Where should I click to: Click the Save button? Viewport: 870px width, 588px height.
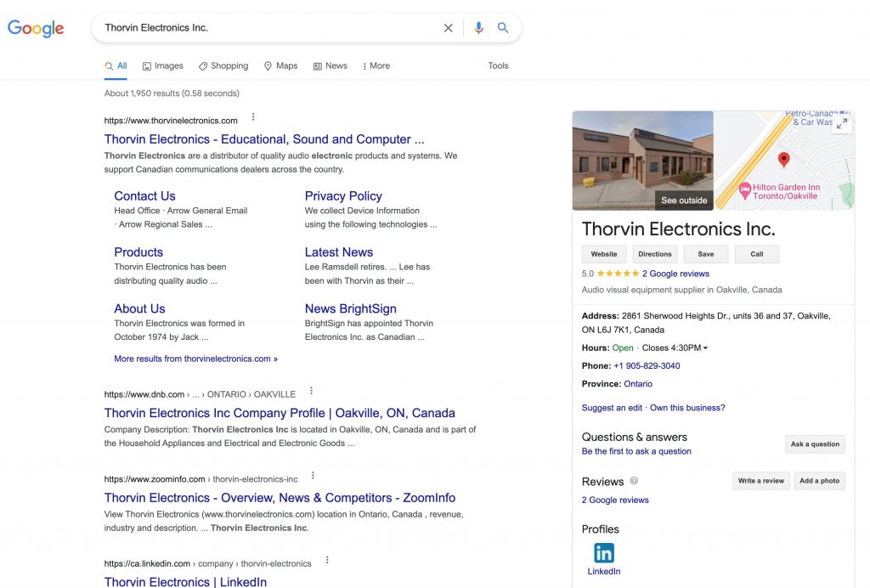(x=706, y=254)
